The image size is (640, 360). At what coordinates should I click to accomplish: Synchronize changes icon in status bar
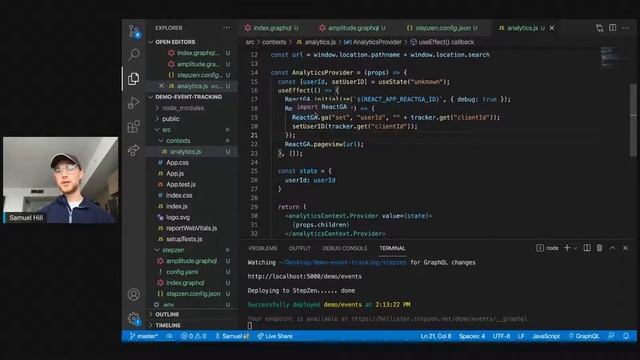169,336
